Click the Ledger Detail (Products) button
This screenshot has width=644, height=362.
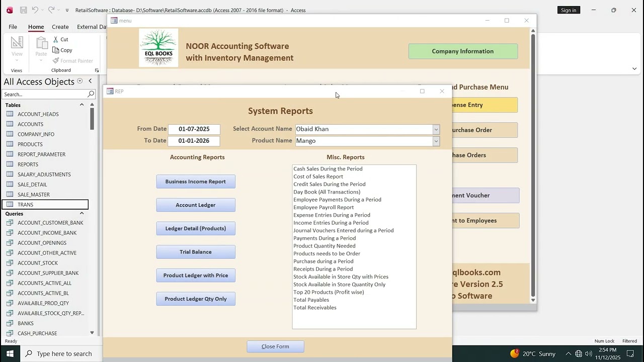[196, 228]
